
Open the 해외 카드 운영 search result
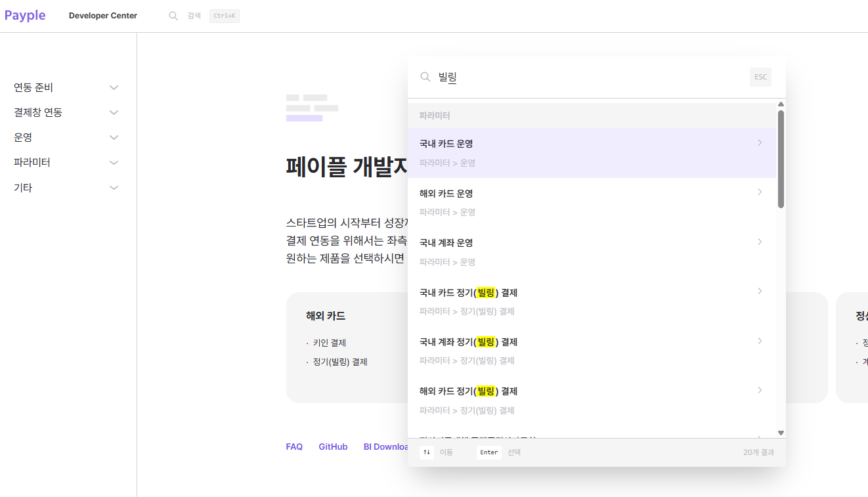[592, 202]
